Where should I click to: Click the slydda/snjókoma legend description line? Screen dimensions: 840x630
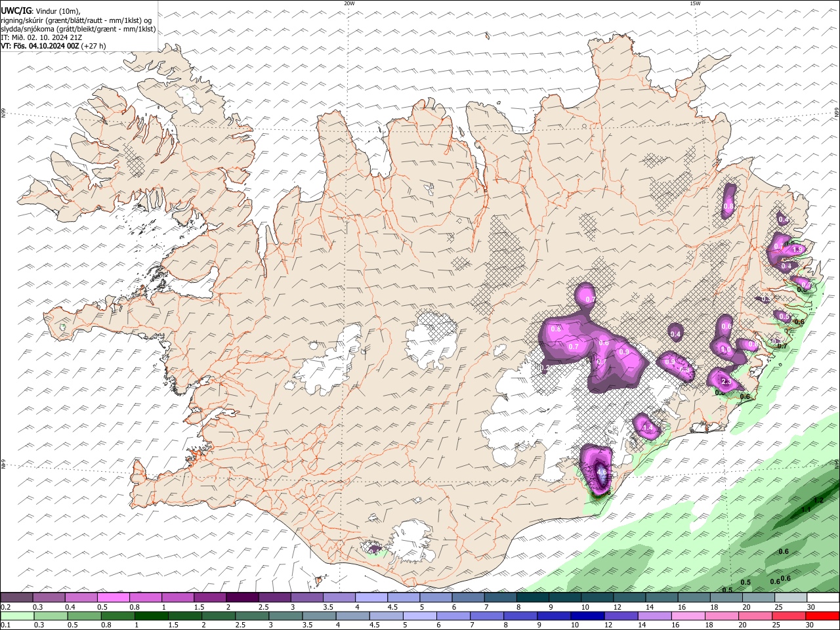coord(79,29)
